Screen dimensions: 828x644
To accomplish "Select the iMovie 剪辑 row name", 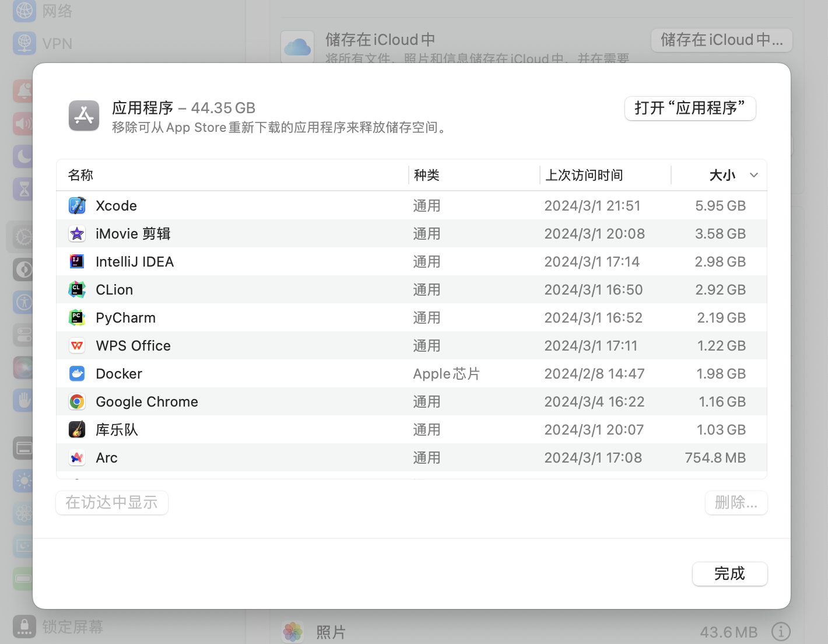I will coord(133,234).
